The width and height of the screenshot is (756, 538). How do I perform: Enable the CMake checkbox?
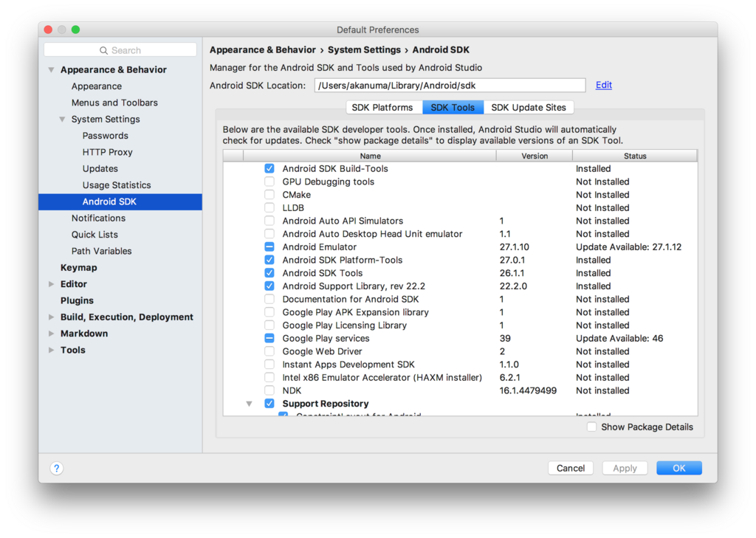pos(269,195)
